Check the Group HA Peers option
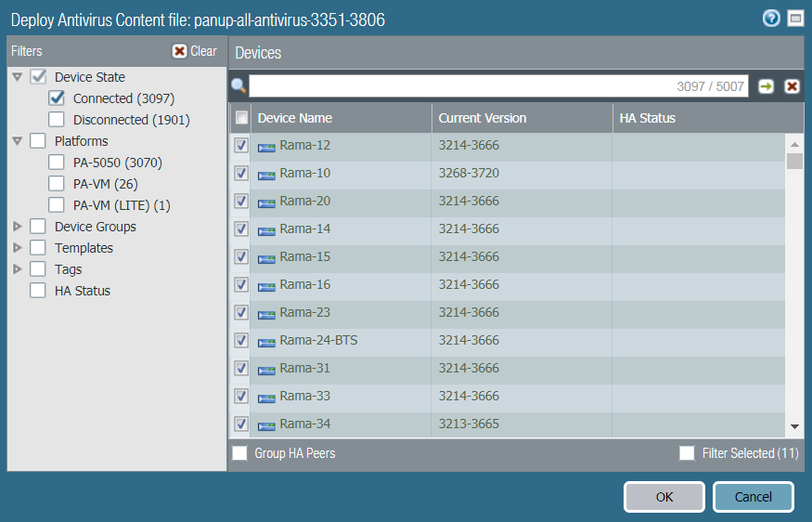 [240, 453]
